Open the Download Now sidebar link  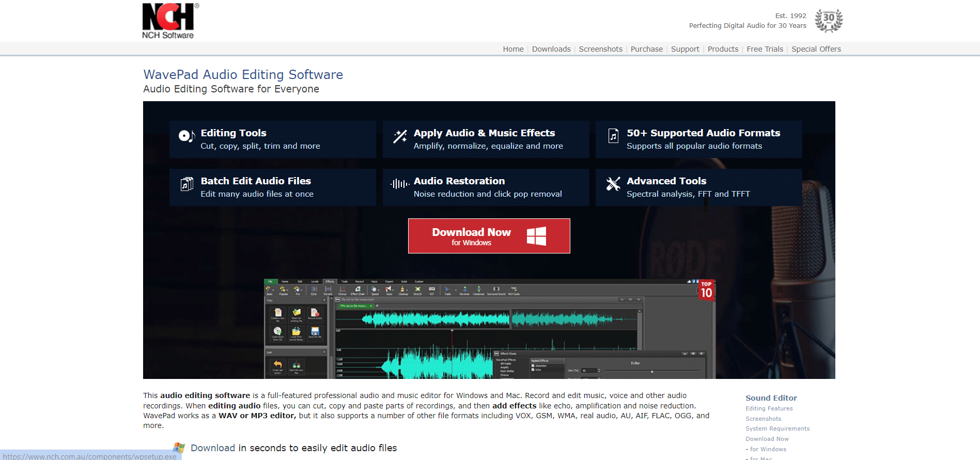click(x=767, y=439)
